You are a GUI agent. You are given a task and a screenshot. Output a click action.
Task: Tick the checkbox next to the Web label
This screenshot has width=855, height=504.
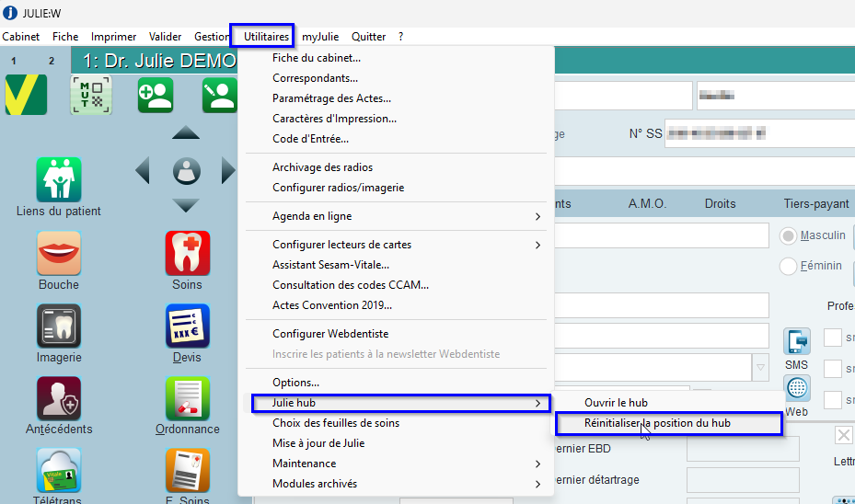[833, 400]
